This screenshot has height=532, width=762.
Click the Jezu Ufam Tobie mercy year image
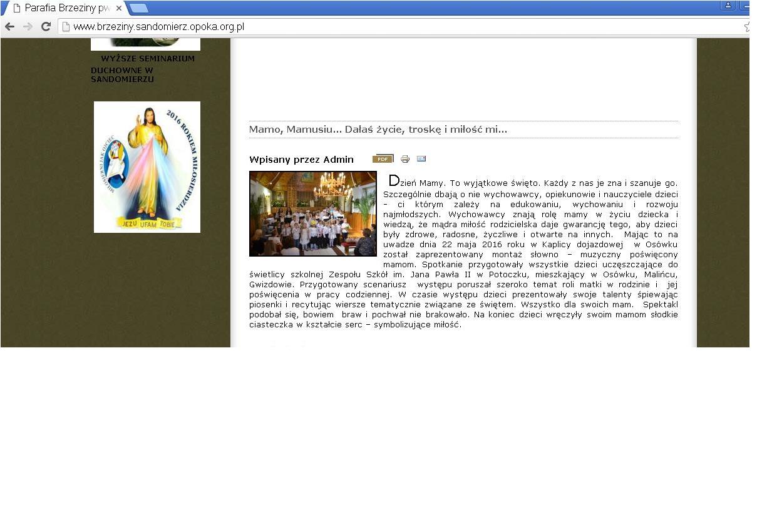[x=147, y=167]
